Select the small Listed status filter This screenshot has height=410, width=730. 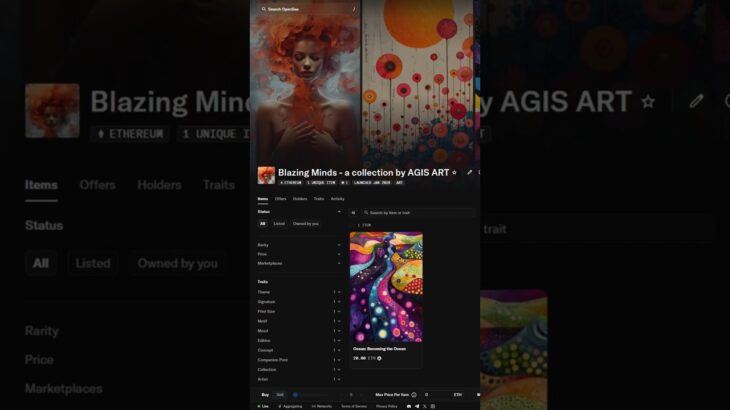(x=279, y=224)
